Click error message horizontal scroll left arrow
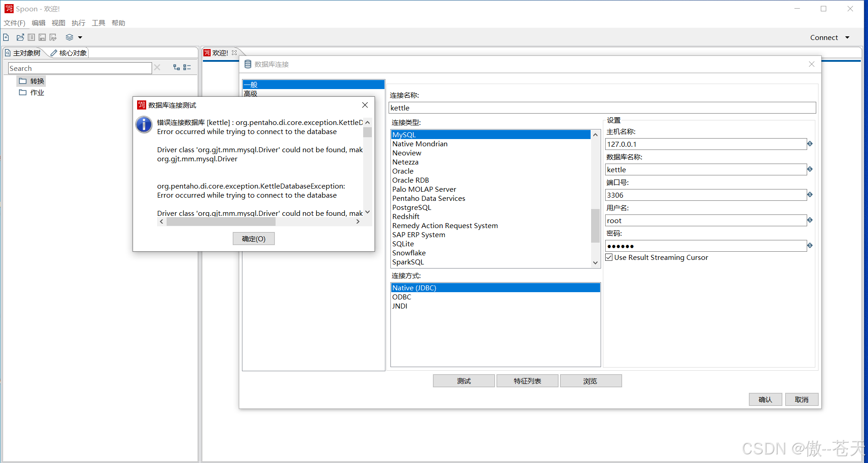868x463 pixels. [162, 222]
